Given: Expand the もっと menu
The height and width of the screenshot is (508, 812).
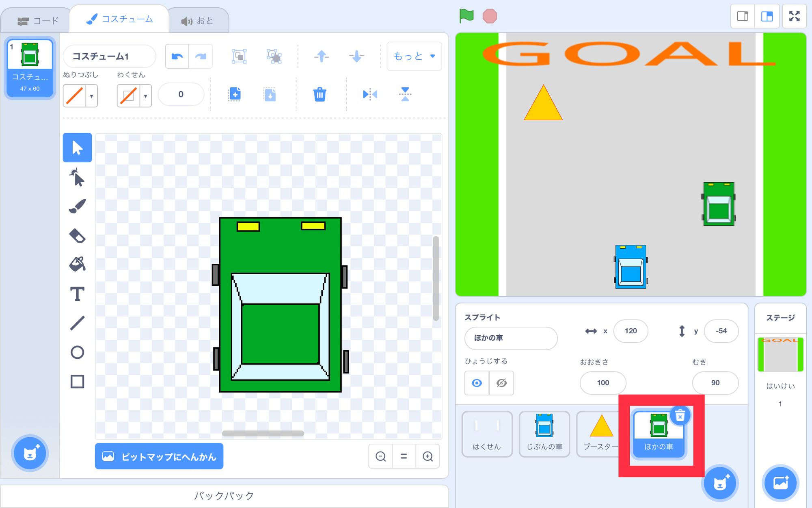Looking at the screenshot, I should (x=414, y=56).
